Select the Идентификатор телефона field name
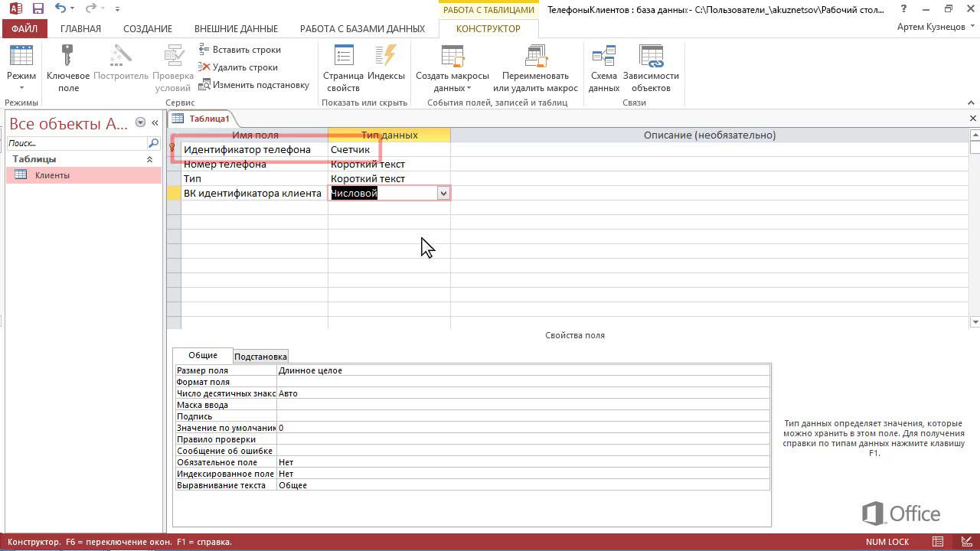Viewport: 980px width, 551px height. (x=255, y=149)
